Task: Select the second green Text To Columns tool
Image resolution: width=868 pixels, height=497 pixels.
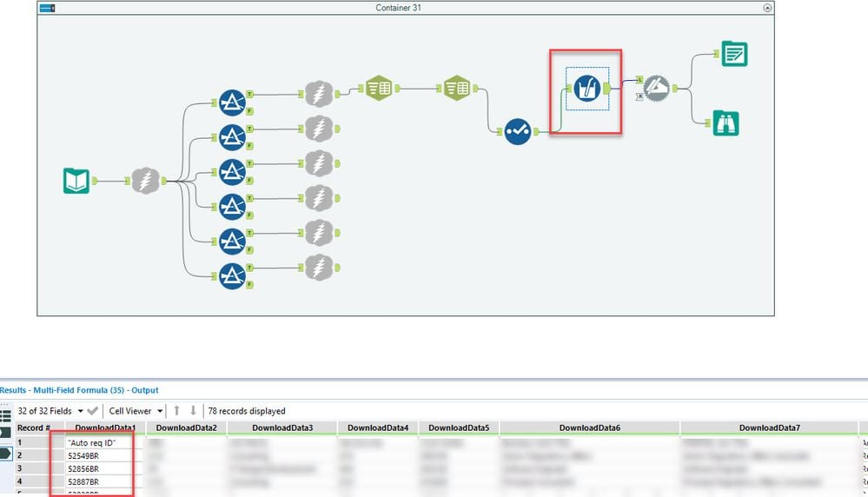Action: [457, 88]
